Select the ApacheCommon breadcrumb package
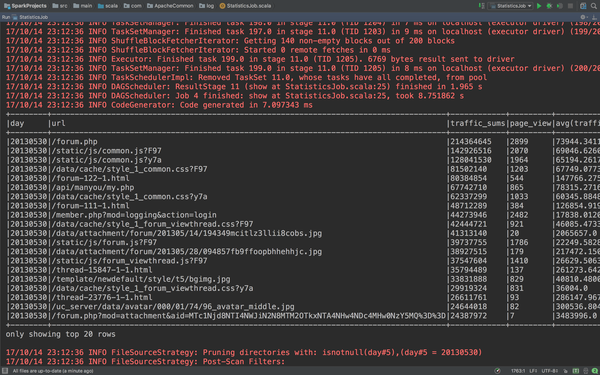The width and height of the screenshot is (600, 375). tap(170, 6)
